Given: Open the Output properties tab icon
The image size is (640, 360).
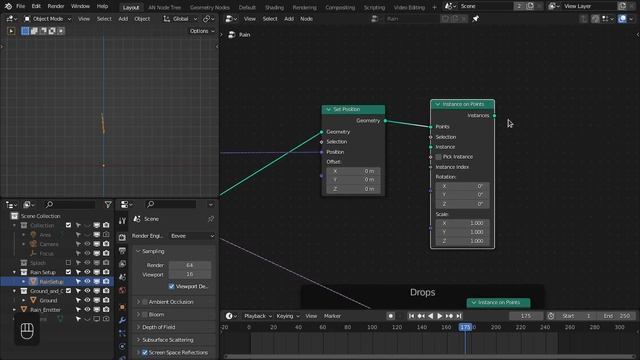Looking at the screenshot, I should [x=122, y=251].
